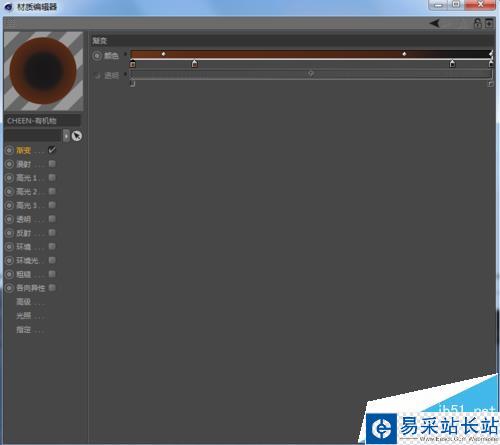Enable the 反射 channel checkbox

(x=52, y=233)
